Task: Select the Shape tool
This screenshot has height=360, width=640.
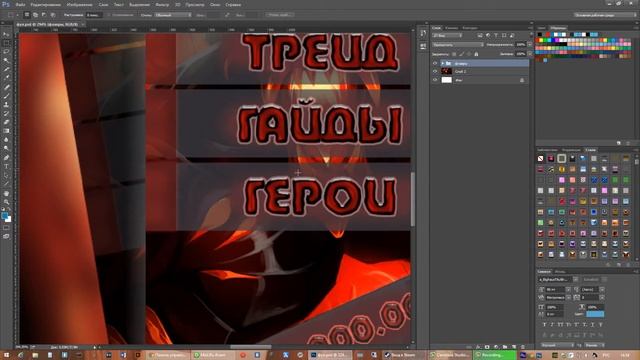Action: click(6, 184)
